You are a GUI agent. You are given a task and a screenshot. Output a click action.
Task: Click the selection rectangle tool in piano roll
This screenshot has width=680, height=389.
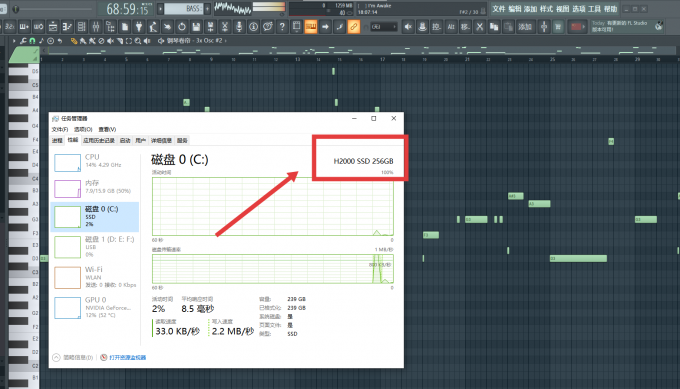(128, 41)
